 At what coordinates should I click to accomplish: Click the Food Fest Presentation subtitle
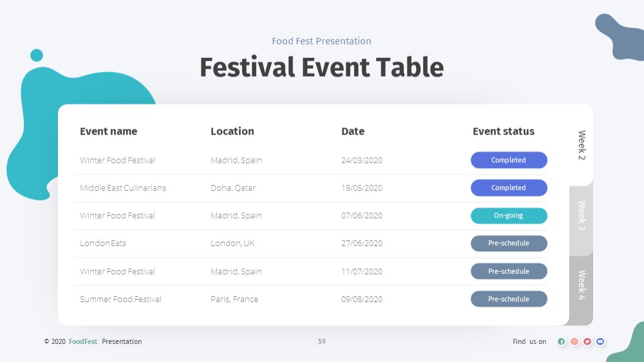point(321,41)
